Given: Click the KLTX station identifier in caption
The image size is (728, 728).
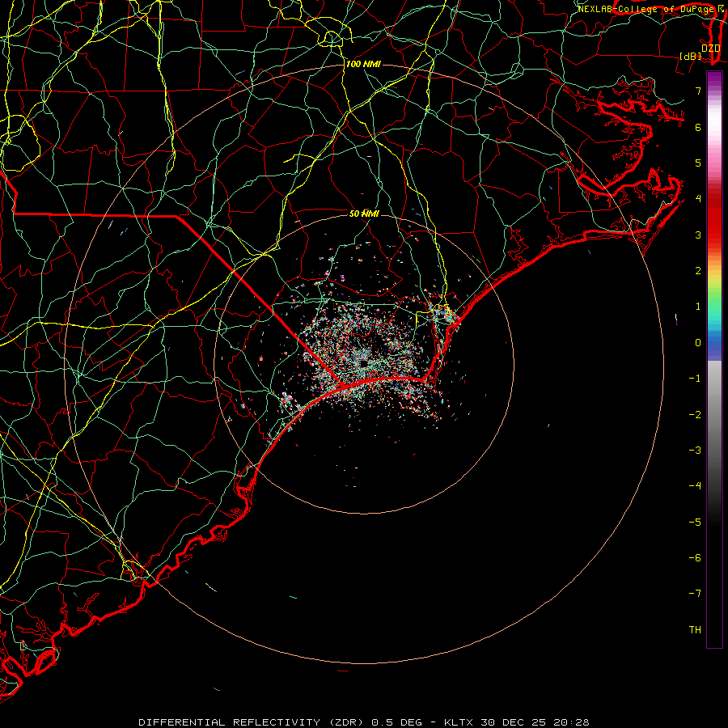Looking at the screenshot, I should pos(459,722).
